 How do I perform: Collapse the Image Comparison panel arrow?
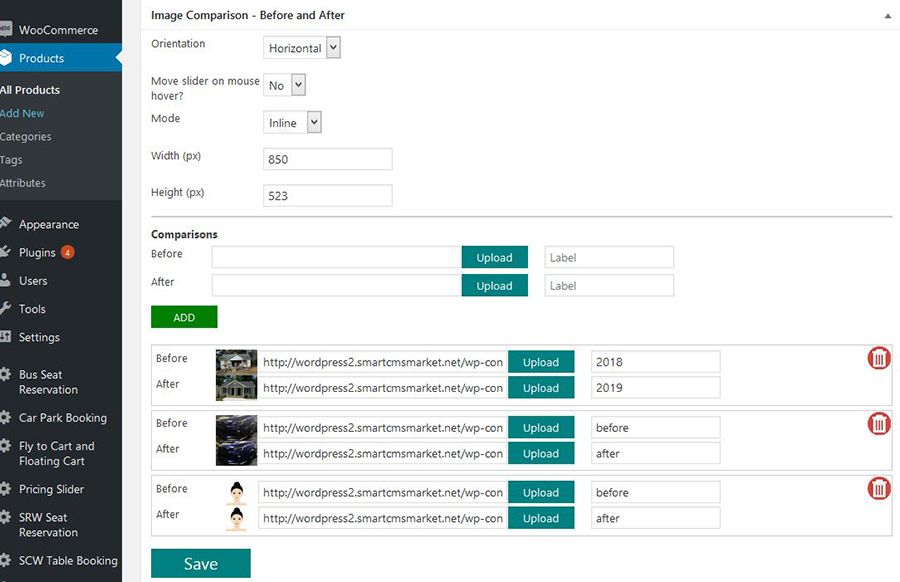tap(887, 16)
